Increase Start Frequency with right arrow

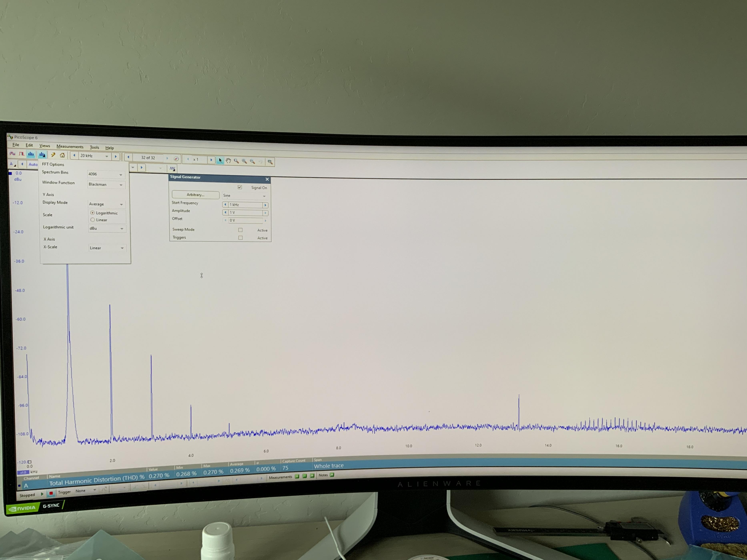265,205
